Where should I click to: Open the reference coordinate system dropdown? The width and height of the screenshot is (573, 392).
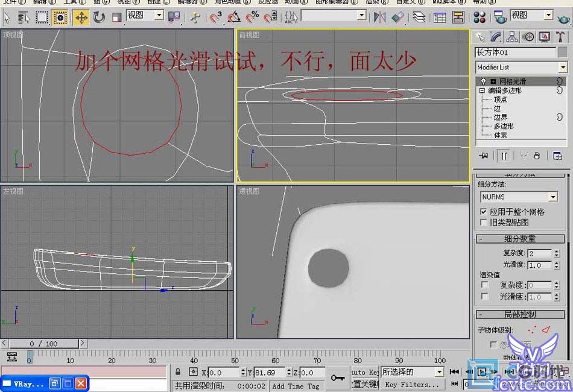click(145, 15)
